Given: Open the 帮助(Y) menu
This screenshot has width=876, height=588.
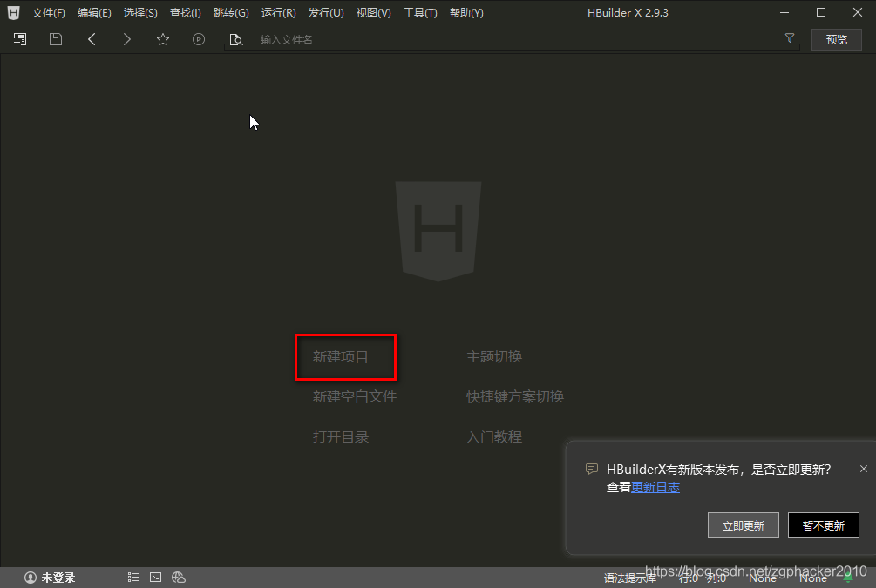Looking at the screenshot, I should [x=466, y=13].
